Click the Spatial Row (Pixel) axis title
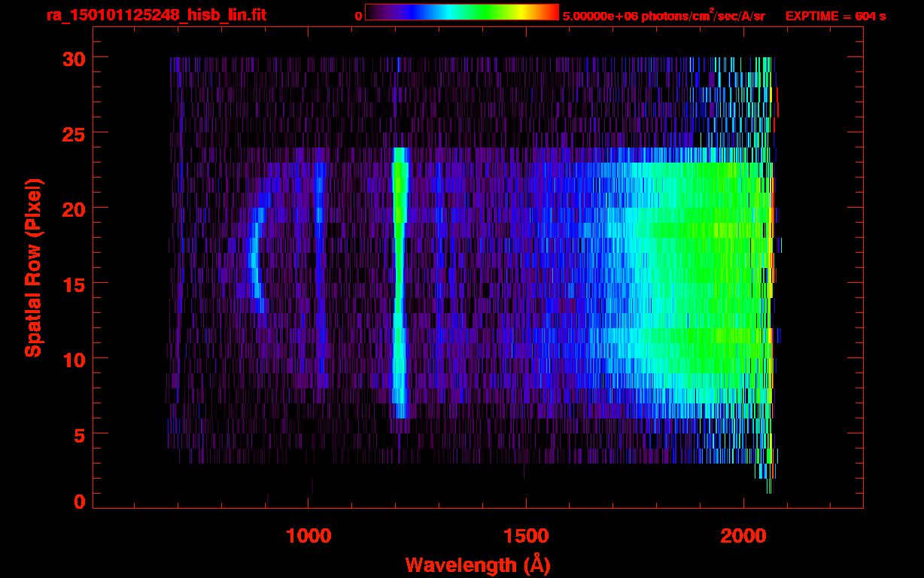The width and height of the screenshot is (924, 578). coord(33,268)
